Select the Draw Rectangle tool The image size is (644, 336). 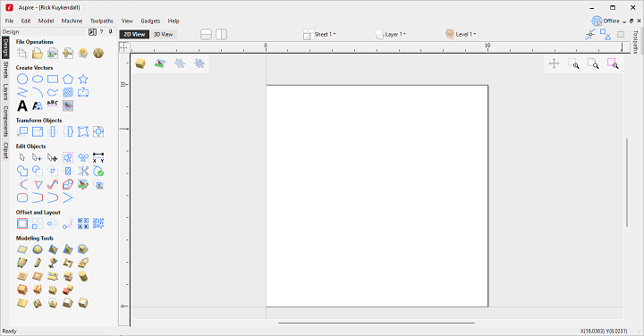(x=53, y=80)
